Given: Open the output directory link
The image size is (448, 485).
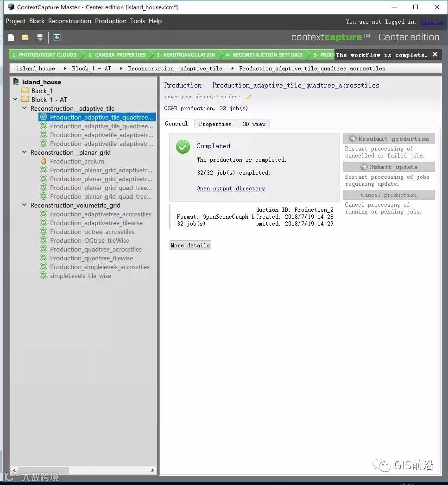Looking at the screenshot, I should coord(231,189).
